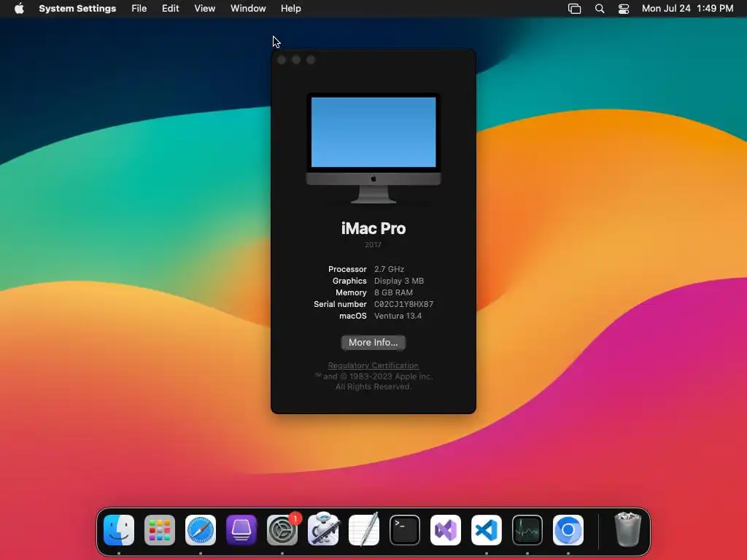Image resolution: width=747 pixels, height=560 pixels.
Task: Click the 2.7 GHz processor value
Action: pos(389,269)
